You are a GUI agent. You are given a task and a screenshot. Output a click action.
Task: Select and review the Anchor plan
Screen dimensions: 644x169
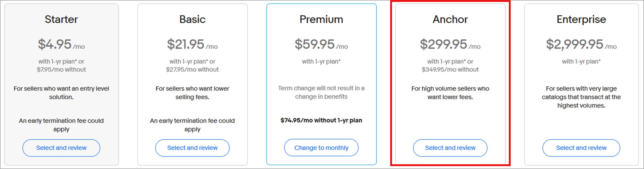coord(450,148)
